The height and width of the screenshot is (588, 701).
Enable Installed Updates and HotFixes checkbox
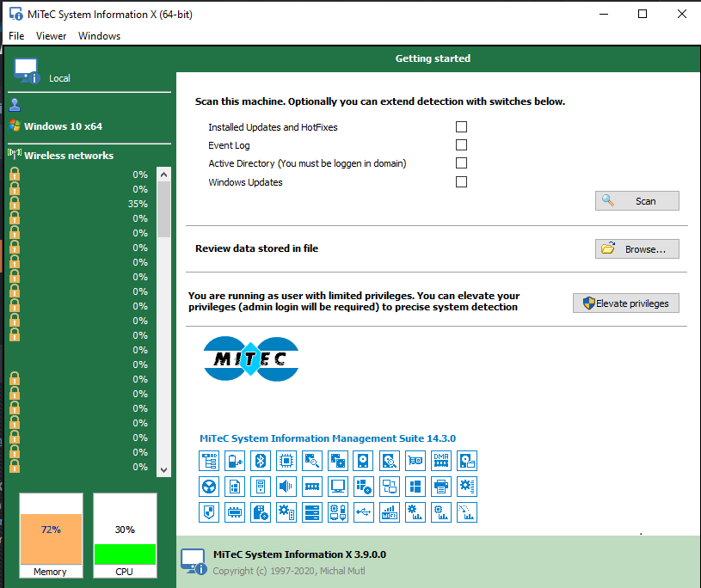(x=461, y=127)
